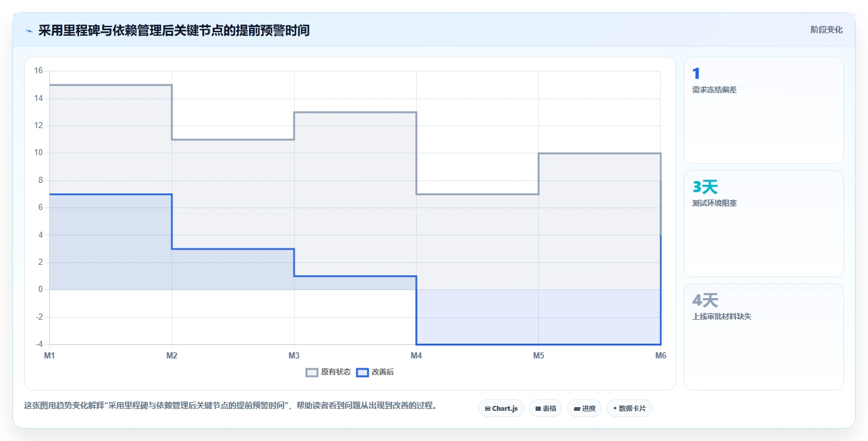Click the y-axis label 16
Viewport: 868px width, 441px height.
tap(38, 71)
